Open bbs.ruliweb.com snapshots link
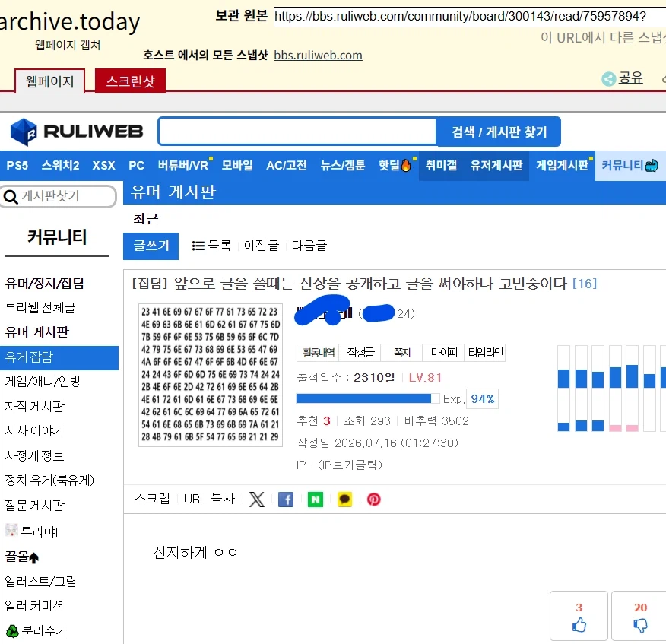 [x=318, y=56]
